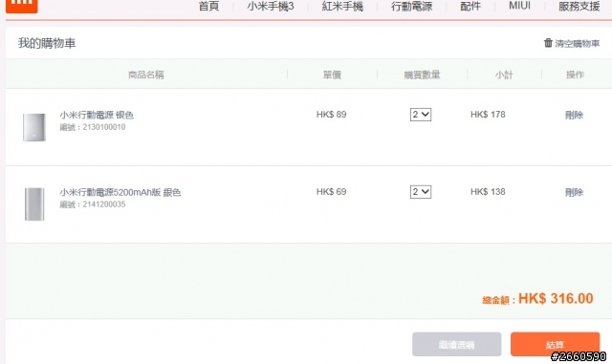
Task: Select the product number 2141200035 text
Action: tap(104, 204)
